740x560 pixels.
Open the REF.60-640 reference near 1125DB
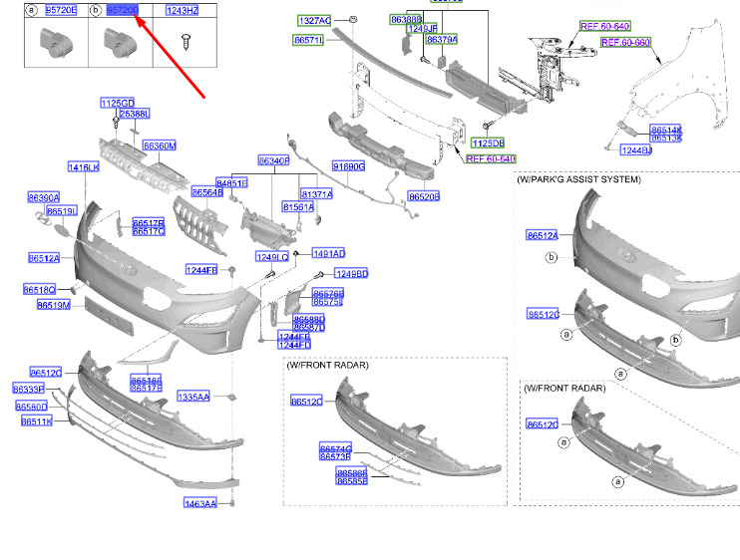[491, 158]
